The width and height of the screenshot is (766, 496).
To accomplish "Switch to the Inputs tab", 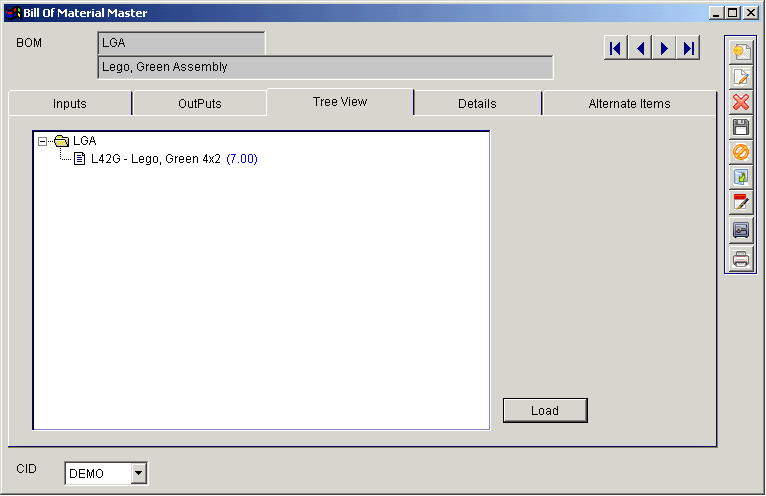I will point(70,104).
